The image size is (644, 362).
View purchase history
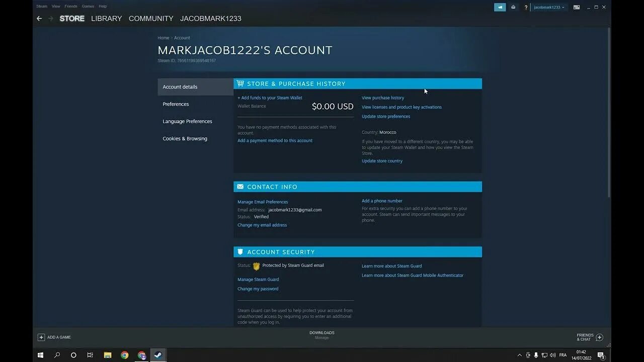tap(384, 98)
